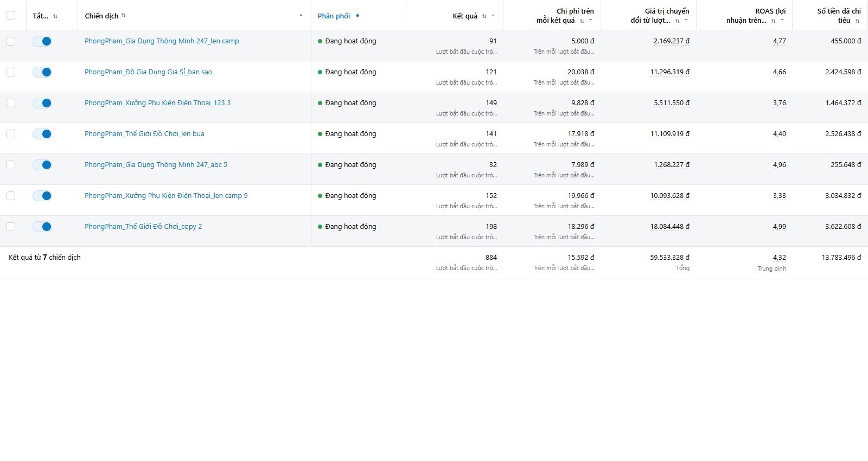Disable the Thế Giới Đồ Chơi_copy 2 campaign switch
Image resolution: width=868 pixels, height=461 pixels.
[x=42, y=227]
